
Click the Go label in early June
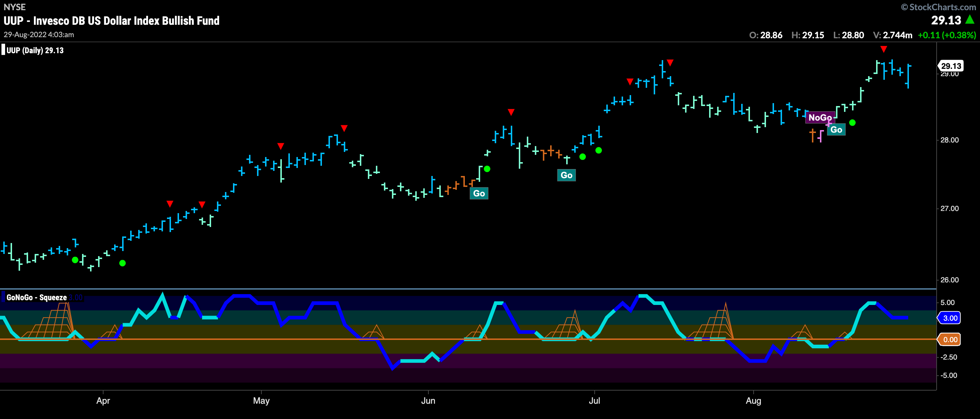479,193
